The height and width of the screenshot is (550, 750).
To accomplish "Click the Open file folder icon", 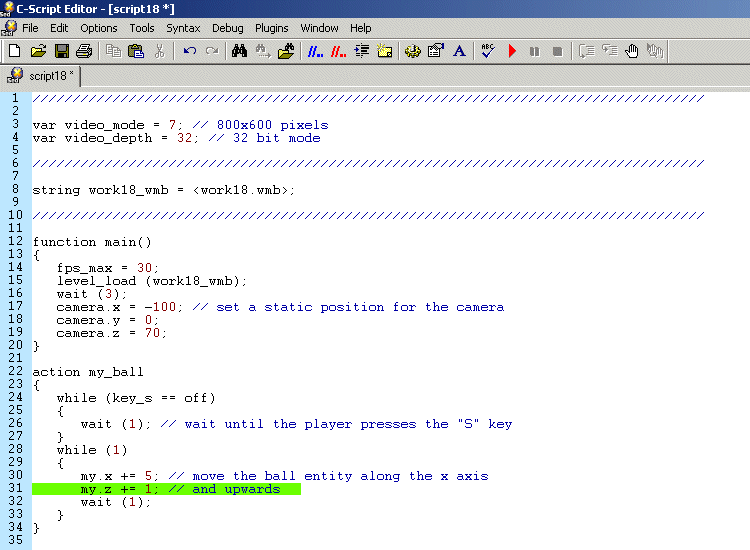I will pos(38,50).
